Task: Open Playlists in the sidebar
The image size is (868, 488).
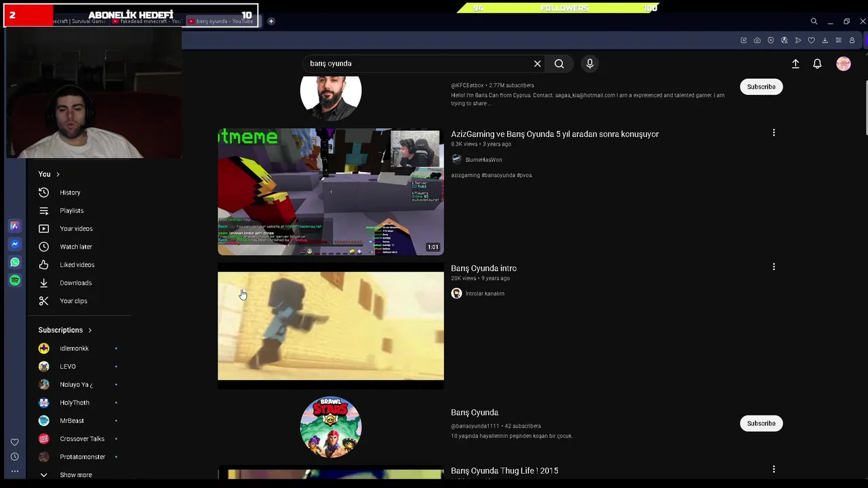Action: click(71, 211)
